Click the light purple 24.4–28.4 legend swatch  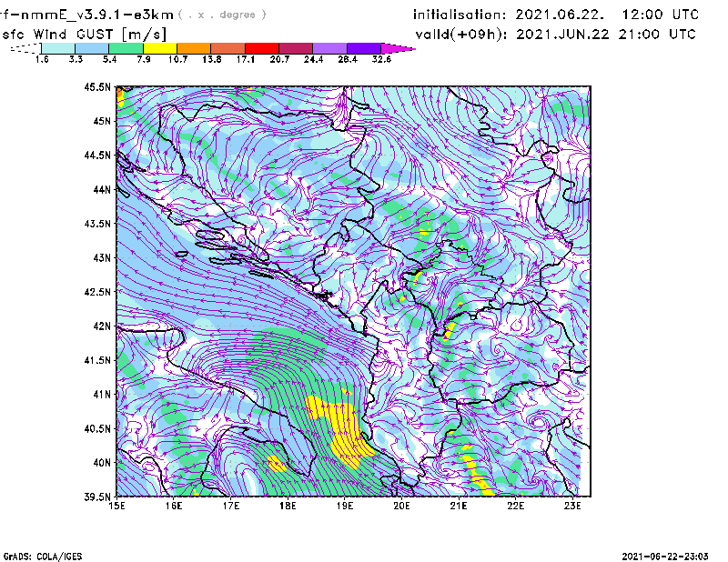[x=330, y=48]
